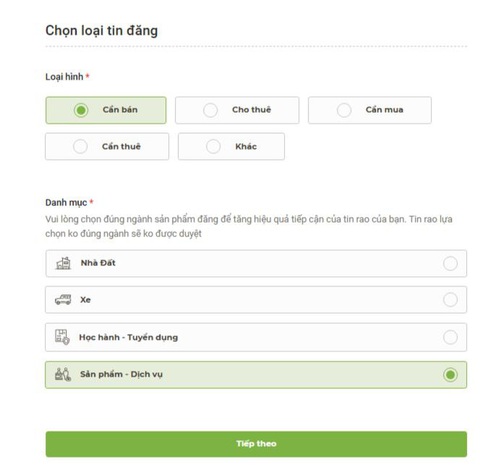Select the Cho thuê radio option

pos(210,110)
